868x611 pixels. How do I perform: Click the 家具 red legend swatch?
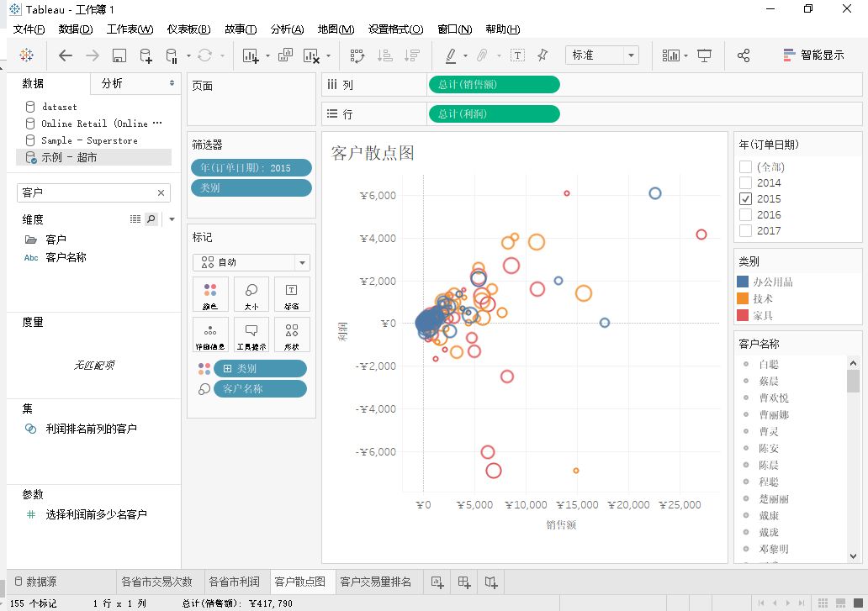(743, 315)
